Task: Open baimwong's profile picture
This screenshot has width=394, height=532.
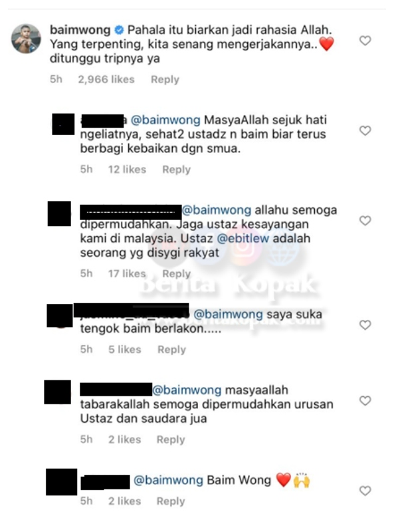Action: (x=26, y=39)
